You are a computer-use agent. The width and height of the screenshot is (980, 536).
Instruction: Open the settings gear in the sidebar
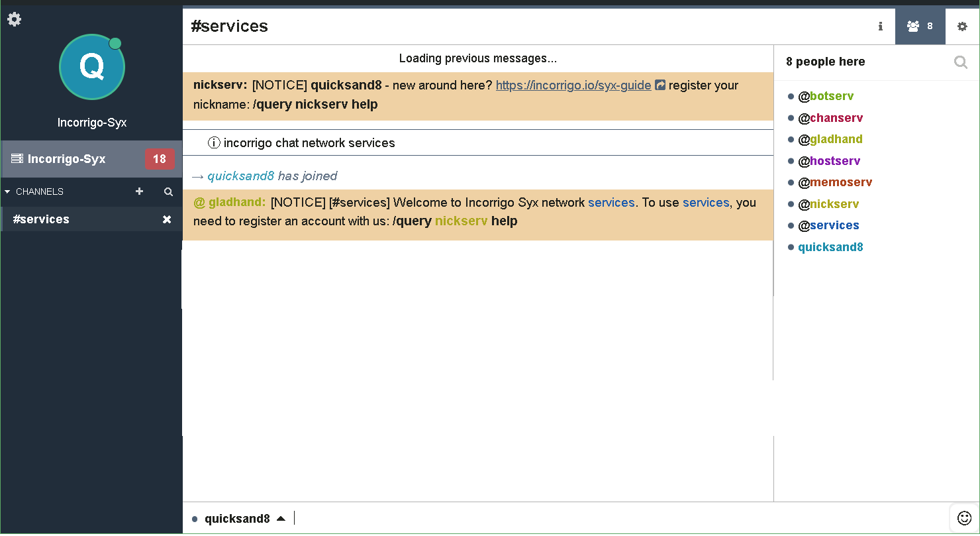click(x=14, y=19)
